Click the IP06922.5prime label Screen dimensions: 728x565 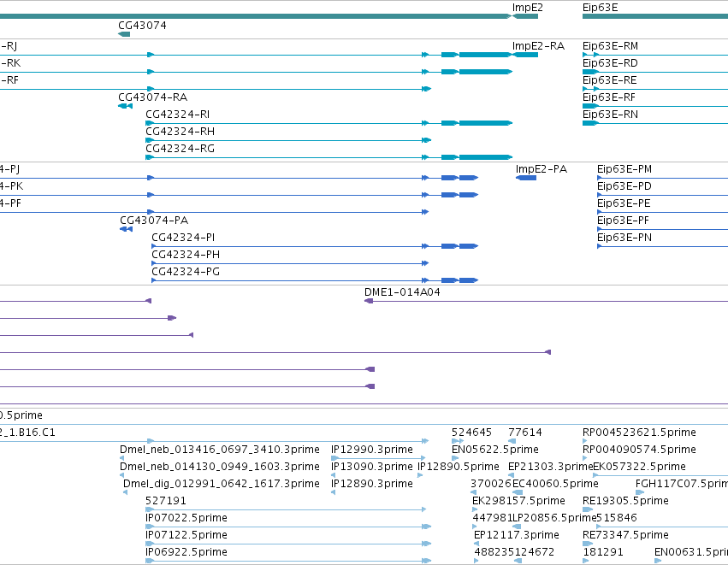pyautogui.click(x=186, y=552)
